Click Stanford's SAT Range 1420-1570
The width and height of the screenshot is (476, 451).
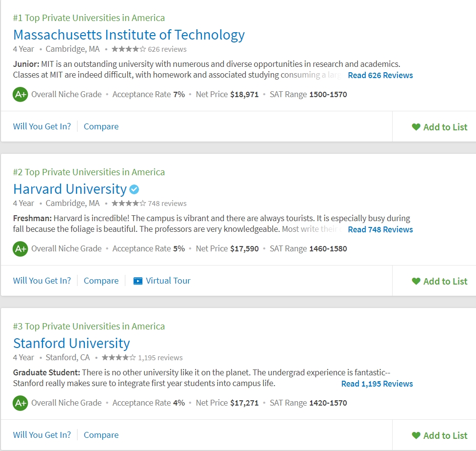tap(308, 403)
